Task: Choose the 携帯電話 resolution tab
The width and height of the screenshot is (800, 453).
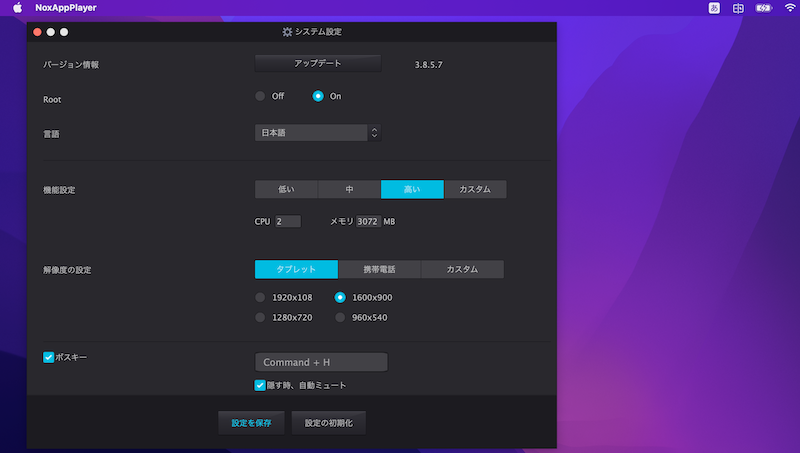Action: pyautogui.click(x=379, y=270)
